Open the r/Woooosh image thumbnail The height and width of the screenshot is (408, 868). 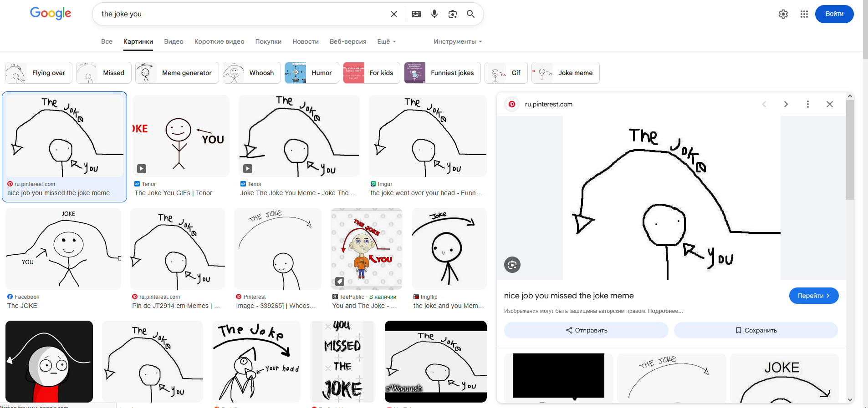click(x=436, y=362)
